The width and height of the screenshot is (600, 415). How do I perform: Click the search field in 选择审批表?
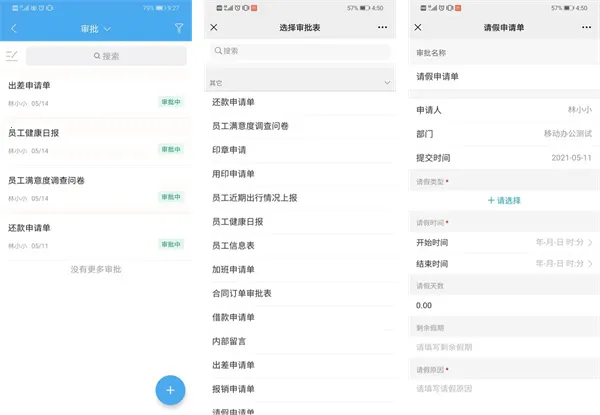[x=300, y=51]
